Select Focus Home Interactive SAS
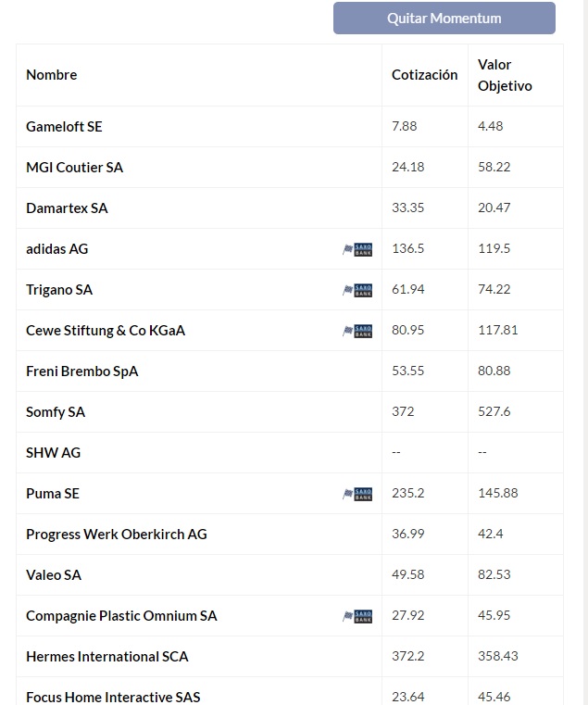This screenshot has height=705, width=588. pyautogui.click(x=113, y=697)
